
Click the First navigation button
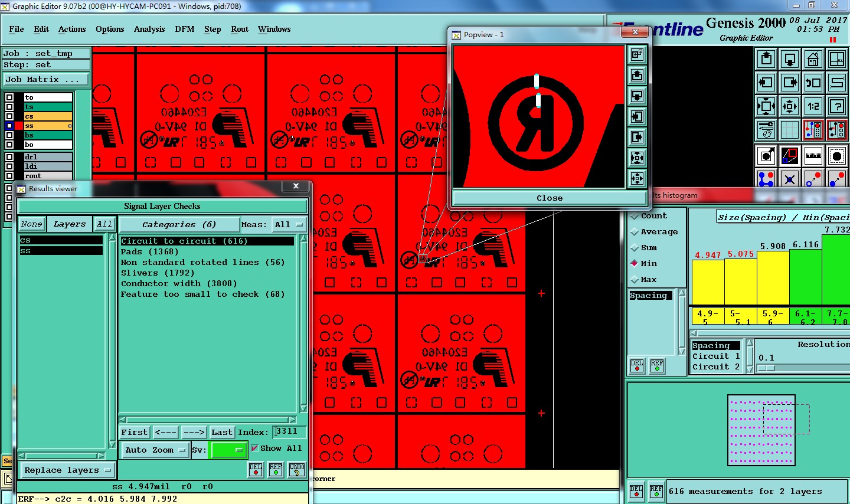[135, 432]
